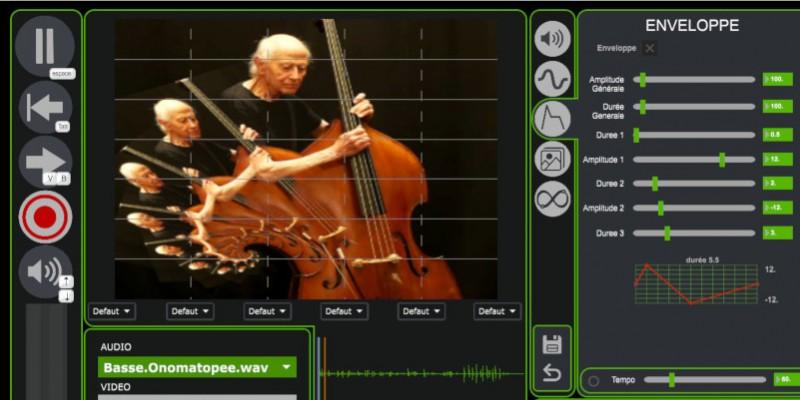Open the last Defaut dropdown on the right
This screenshot has height=400, width=800.
coord(497,311)
